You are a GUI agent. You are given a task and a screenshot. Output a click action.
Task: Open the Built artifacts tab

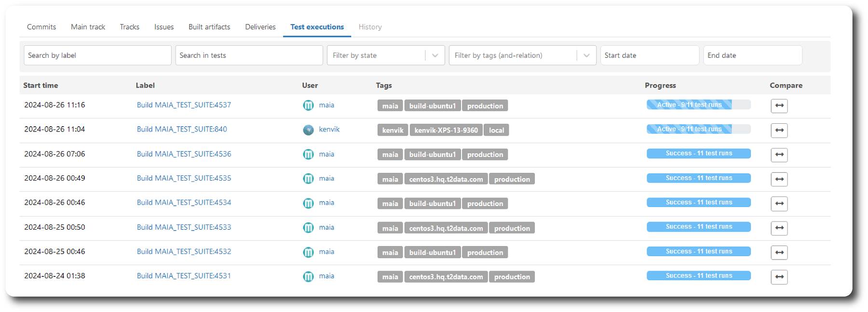coord(209,27)
